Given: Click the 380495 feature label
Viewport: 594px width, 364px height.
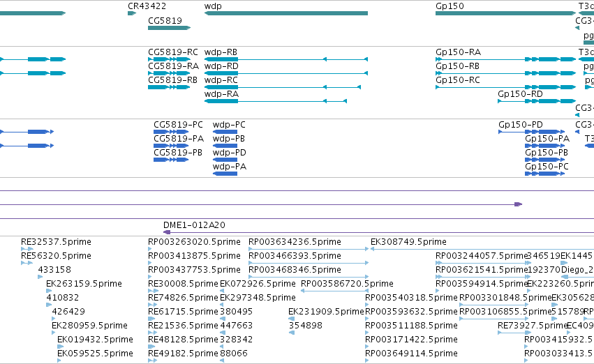Looking at the screenshot, I should click(x=237, y=312).
